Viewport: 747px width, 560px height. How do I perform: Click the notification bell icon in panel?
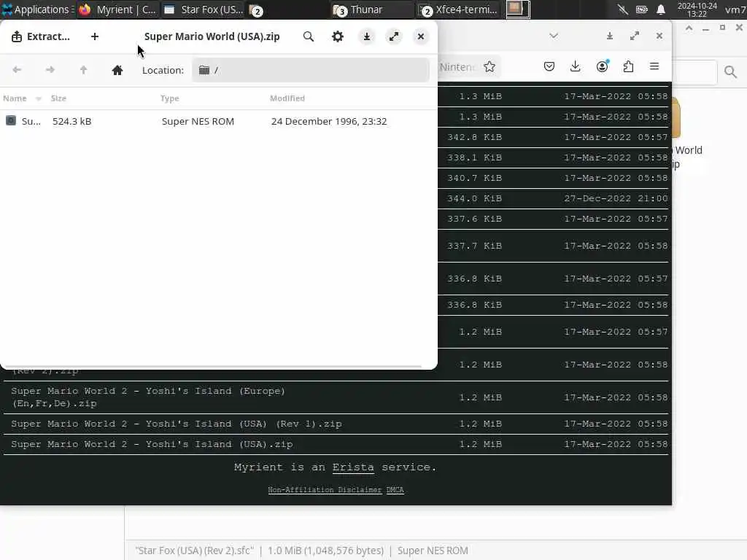[x=661, y=9]
